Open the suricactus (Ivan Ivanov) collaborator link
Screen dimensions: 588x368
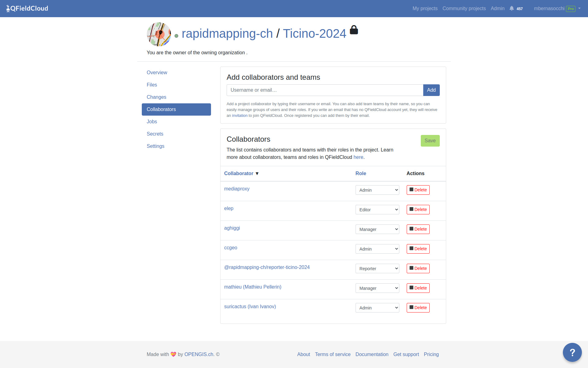point(250,307)
